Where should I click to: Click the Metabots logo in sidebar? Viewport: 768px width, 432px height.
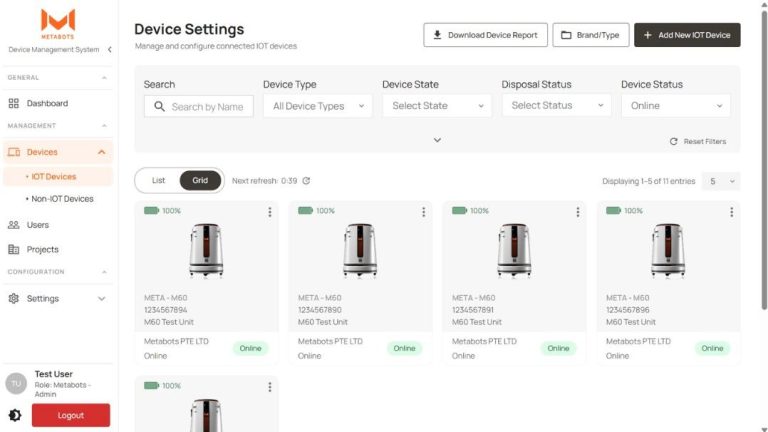click(57, 23)
